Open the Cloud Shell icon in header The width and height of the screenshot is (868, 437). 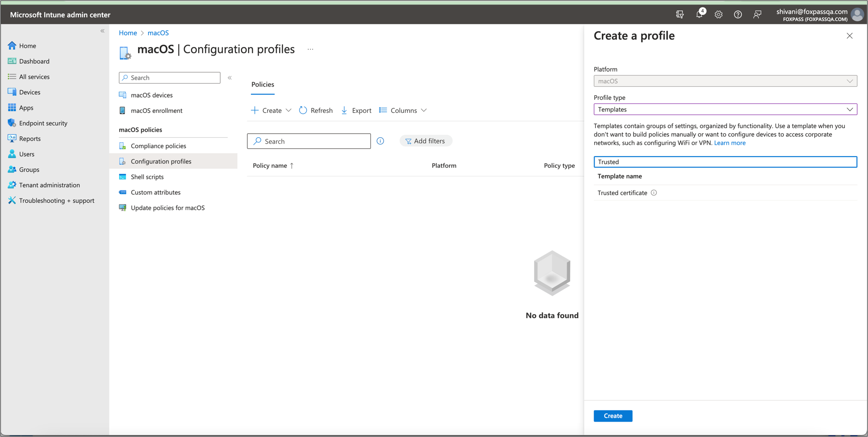(680, 14)
